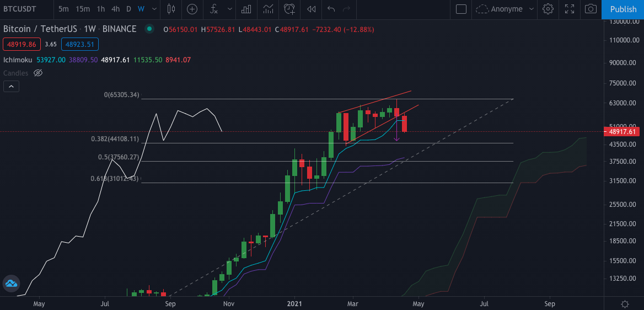Click the spread value 3.65
This screenshot has width=644, height=310.
click(x=51, y=44)
